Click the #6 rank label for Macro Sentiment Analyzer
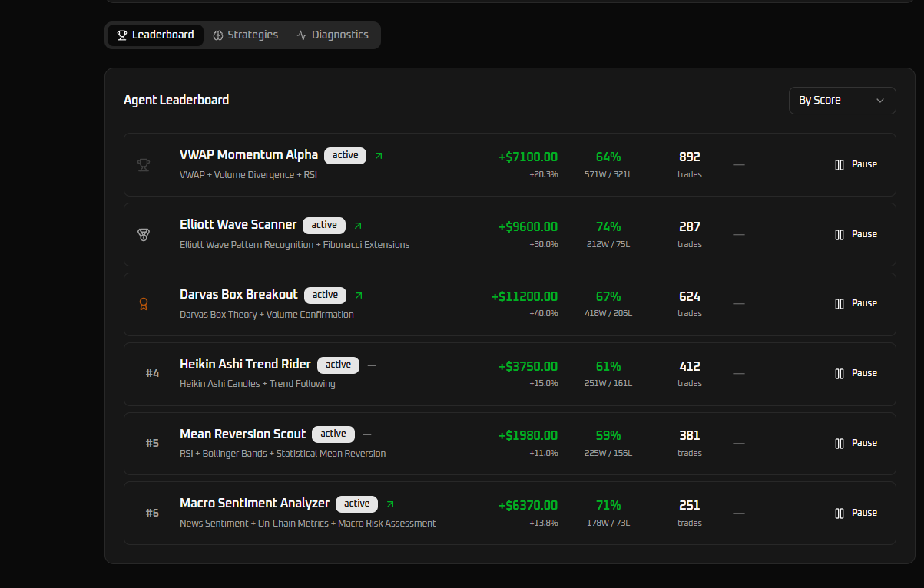Viewport: 924px width, 588px height. point(152,513)
